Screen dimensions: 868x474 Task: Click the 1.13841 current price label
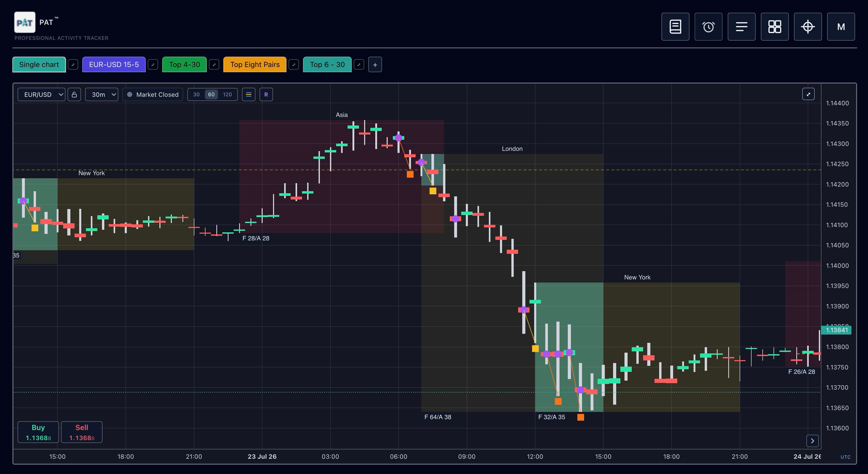pyautogui.click(x=836, y=330)
